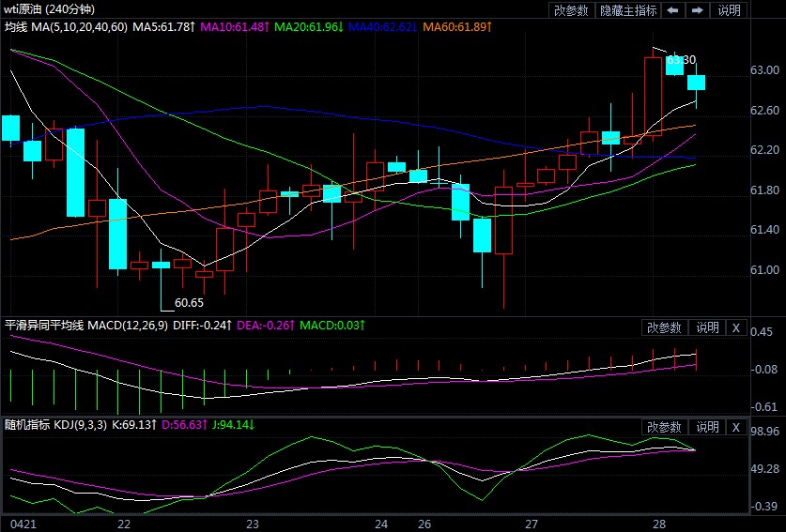Click the 0421 date on the time axis
The image size is (786, 532).
point(21,523)
